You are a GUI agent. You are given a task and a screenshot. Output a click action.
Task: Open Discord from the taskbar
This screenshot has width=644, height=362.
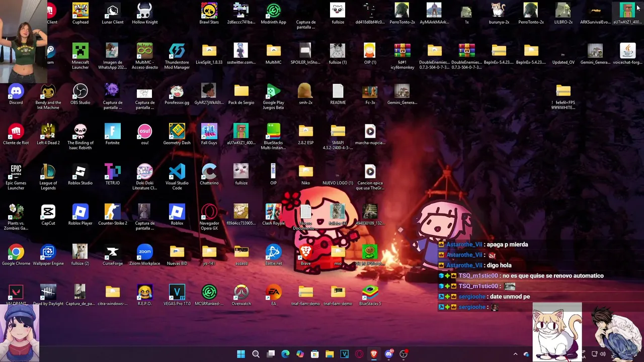tap(388, 354)
